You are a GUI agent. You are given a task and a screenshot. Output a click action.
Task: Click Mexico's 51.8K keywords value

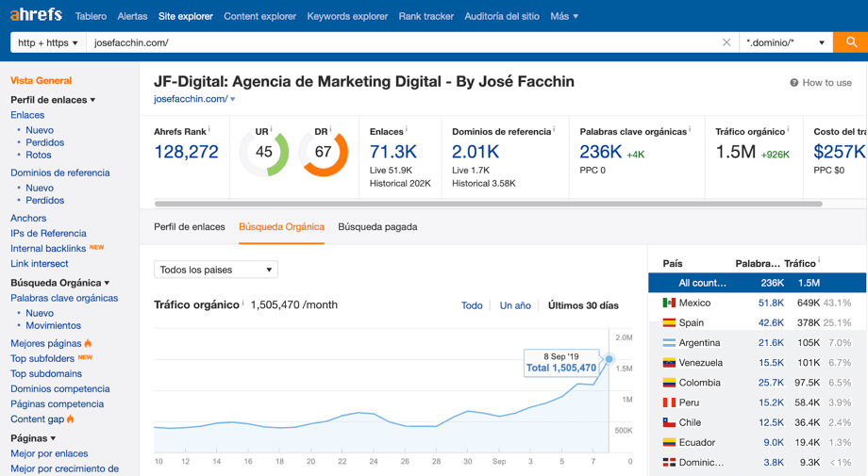pyautogui.click(x=771, y=303)
